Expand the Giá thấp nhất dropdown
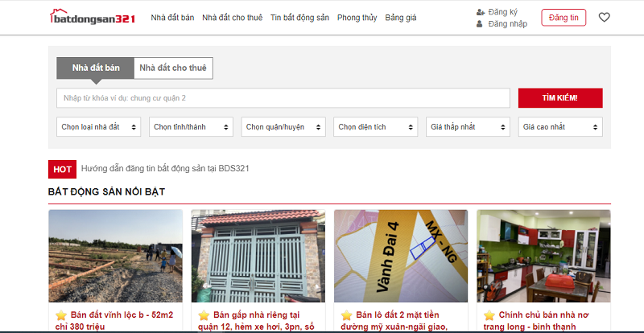This screenshot has height=333, width=644. 468,127
